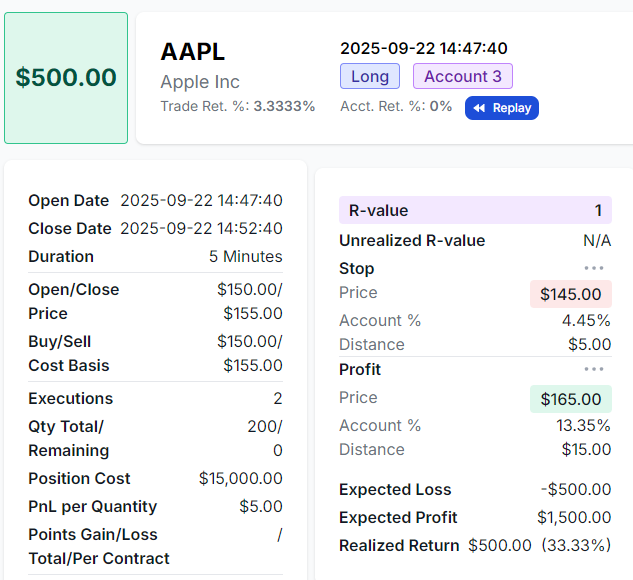Click the AAPL ticker symbol

193,52
